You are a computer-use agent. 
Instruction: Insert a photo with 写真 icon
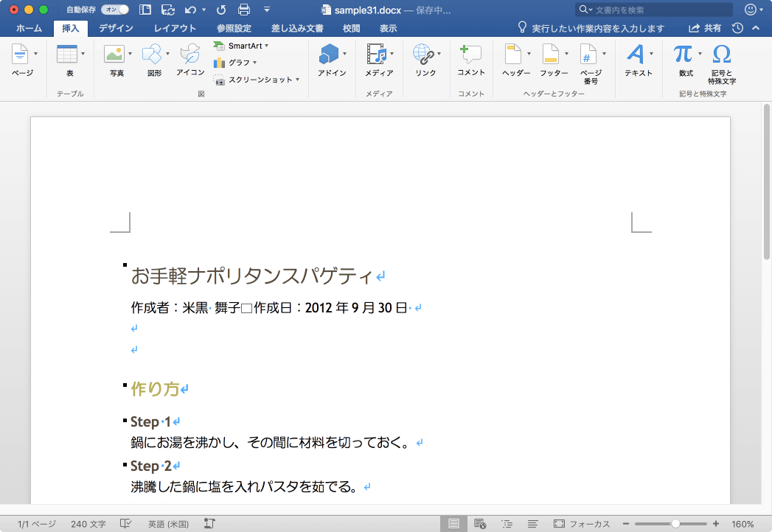click(x=114, y=55)
